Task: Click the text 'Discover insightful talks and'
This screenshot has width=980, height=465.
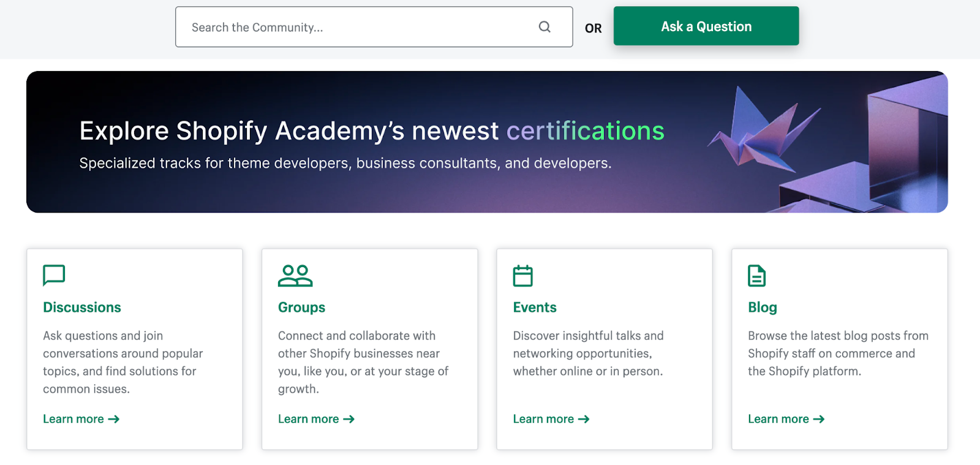Action: 588,336
